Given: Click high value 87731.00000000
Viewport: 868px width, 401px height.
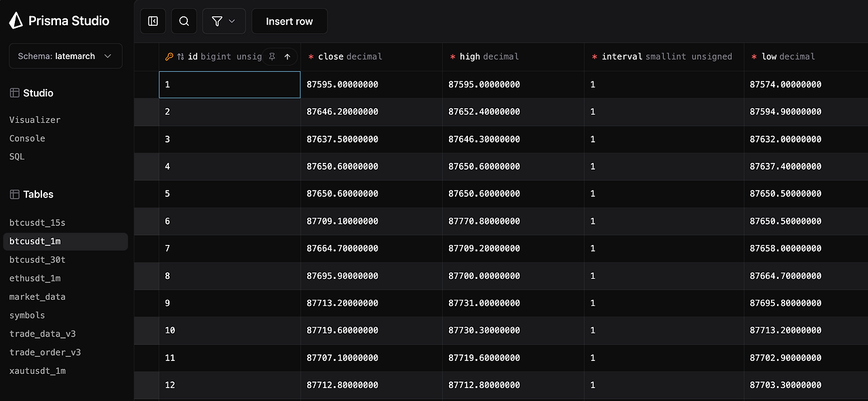Looking at the screenshot, I should pos(484,303).
